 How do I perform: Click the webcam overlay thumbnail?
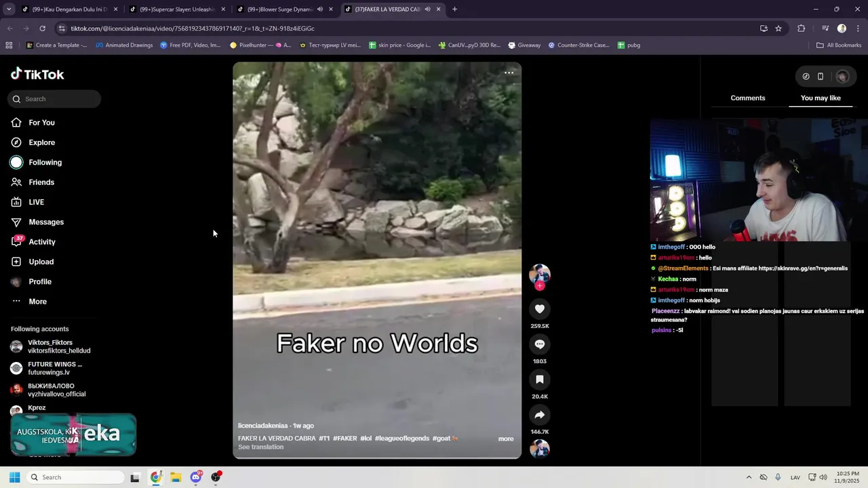tap(759, 180)
